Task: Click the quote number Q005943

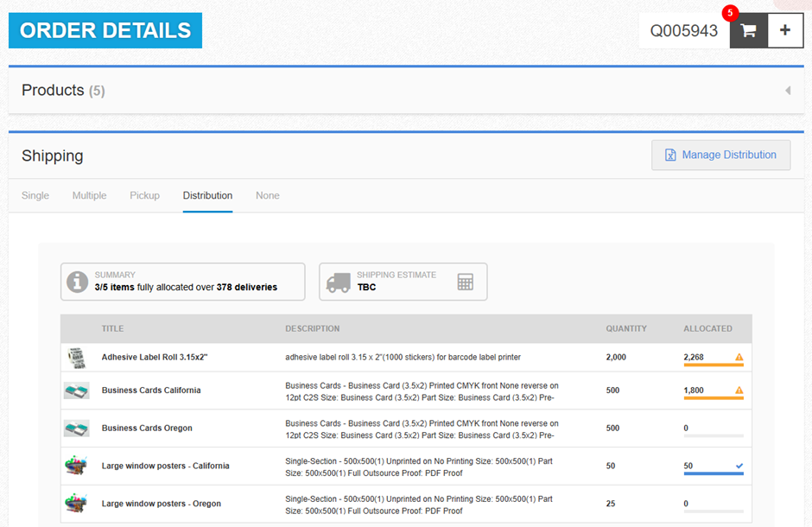Action: click(684, 30)
